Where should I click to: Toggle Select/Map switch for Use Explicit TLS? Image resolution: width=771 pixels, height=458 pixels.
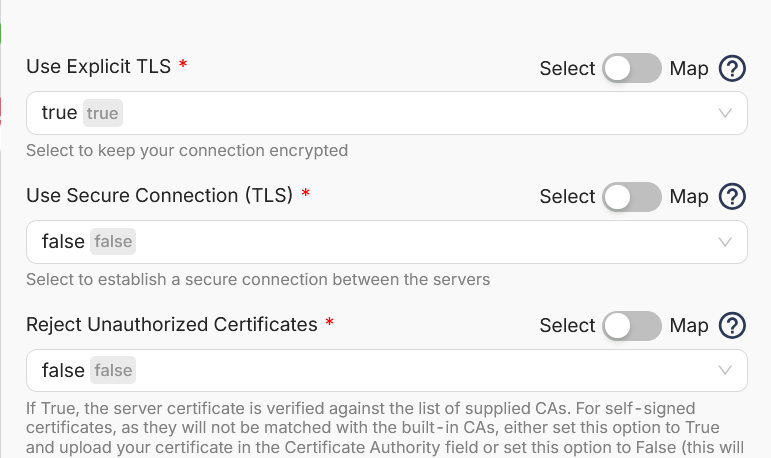click(632, 68)
